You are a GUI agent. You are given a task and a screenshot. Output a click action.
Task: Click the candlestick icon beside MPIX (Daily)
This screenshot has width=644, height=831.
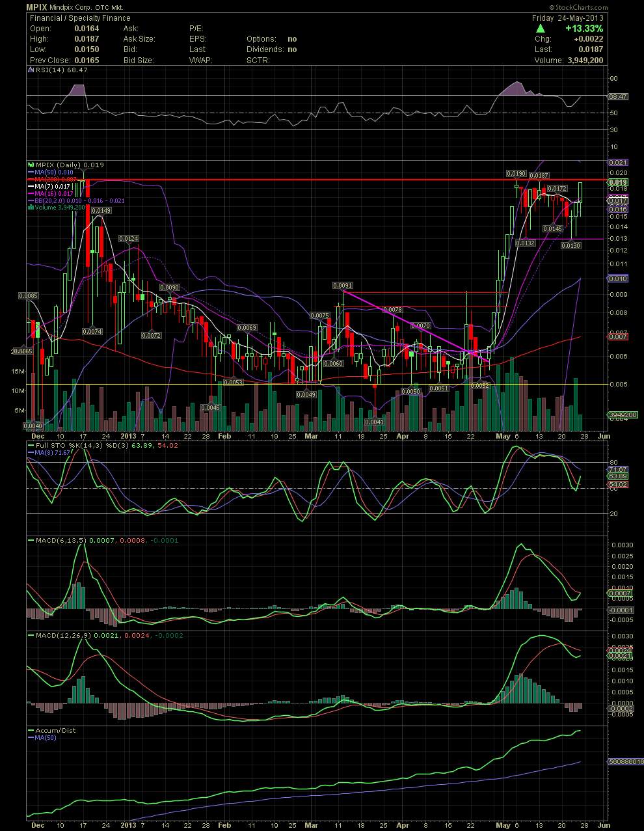tap(29, 165)
